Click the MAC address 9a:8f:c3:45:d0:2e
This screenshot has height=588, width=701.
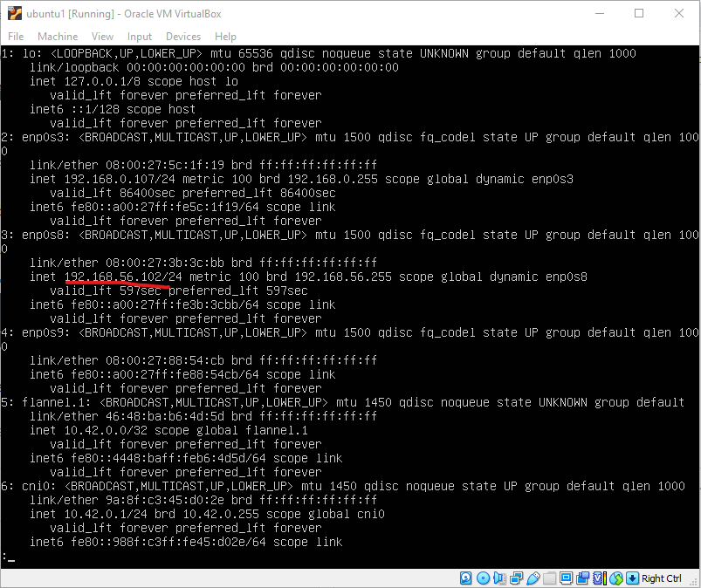tap(165, 500)
